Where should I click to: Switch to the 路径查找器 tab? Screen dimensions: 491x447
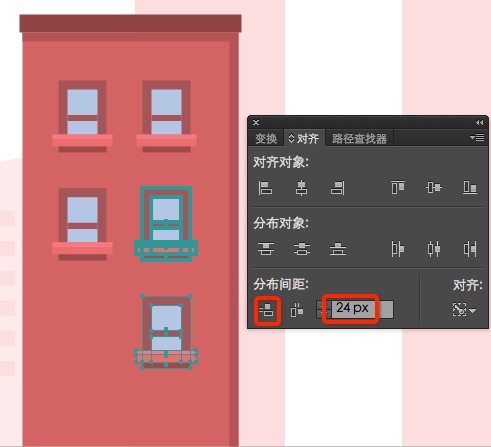coord(359,138)
